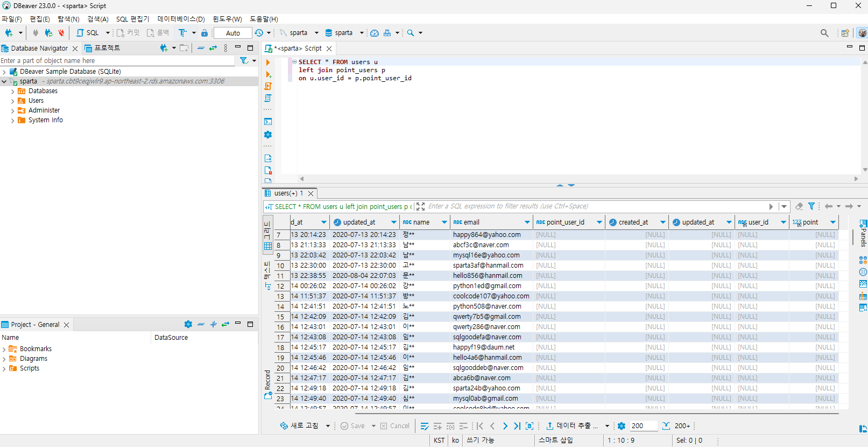The height and width of the screenshot is (447, 868).
Task: Expand the Databases folder
Action: pos(13,92)
